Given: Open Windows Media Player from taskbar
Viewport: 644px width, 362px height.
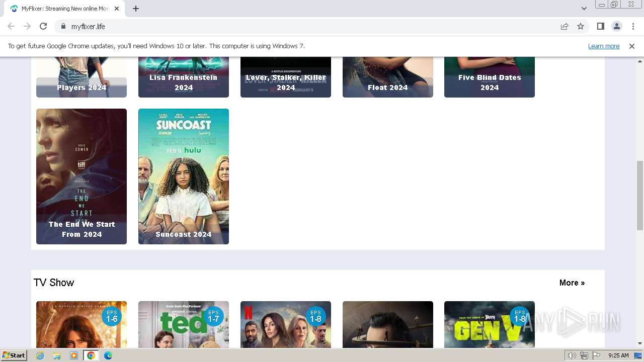Looking at the screenshot, I should [74, 355].
